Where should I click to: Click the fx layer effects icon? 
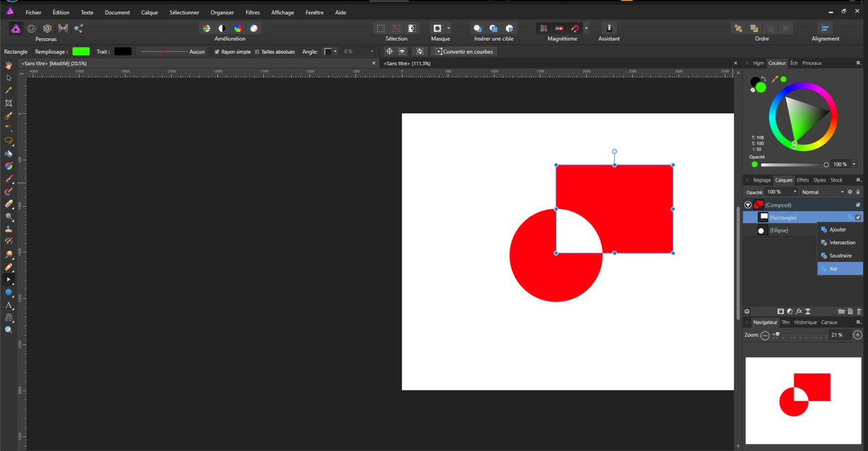799,311
